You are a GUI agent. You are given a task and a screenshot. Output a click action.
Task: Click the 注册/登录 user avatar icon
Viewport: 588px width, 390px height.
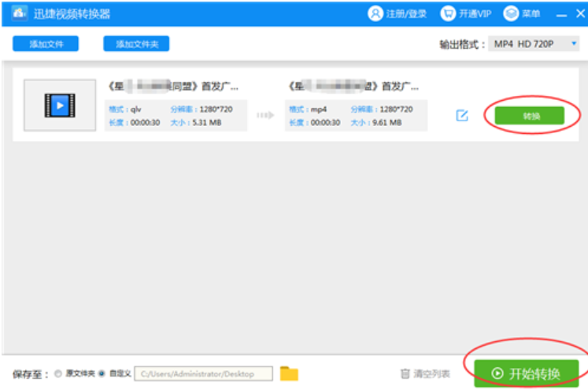click(x=374, y=13)
